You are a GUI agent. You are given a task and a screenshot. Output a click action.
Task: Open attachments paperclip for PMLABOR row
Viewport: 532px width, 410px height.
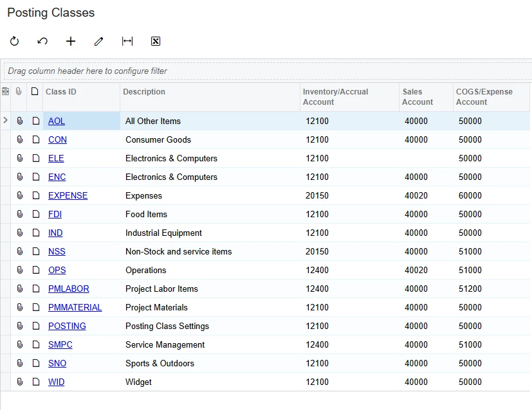(20, 289)
